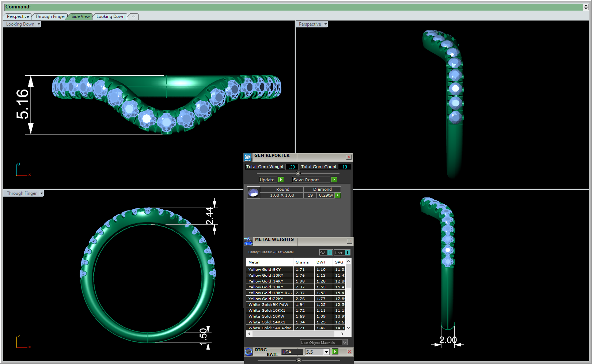Click the 2.44 dimension in Through Finger view
This screenshot has width=592, height=364.
(x=209, y=216)
